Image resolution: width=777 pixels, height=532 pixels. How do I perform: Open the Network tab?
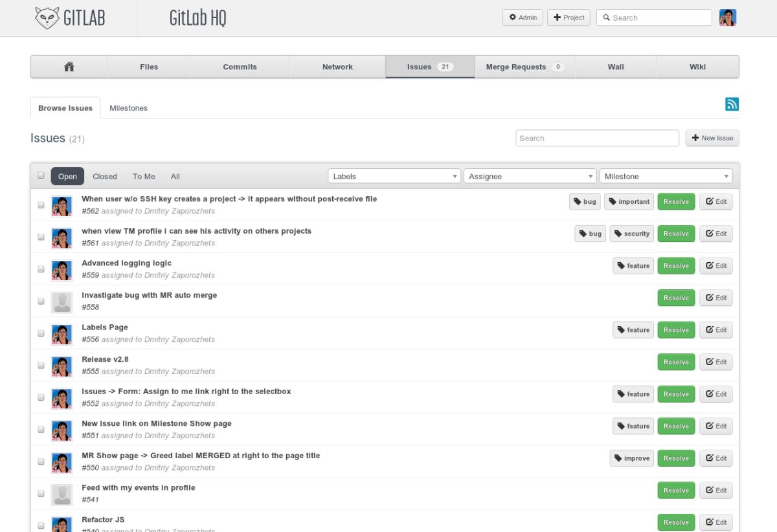click(337, 67)
